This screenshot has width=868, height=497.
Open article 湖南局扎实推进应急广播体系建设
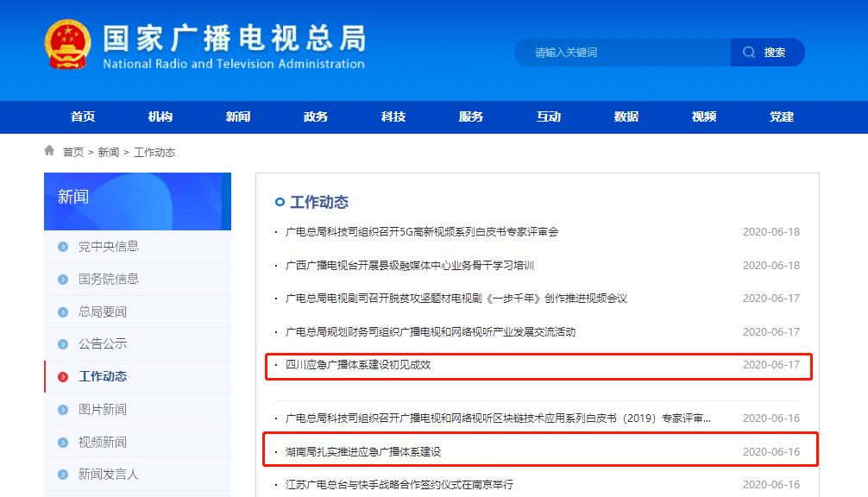pos(363,451)
